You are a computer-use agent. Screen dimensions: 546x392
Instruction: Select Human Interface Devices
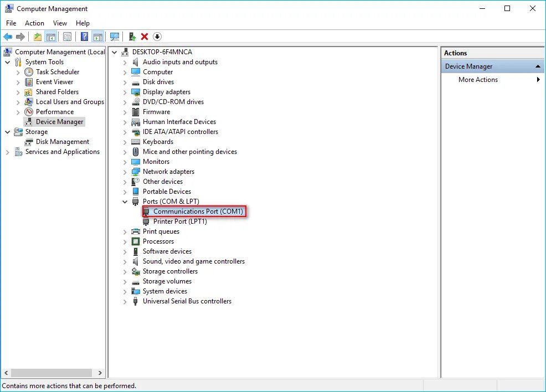pyautogui.click(x=179, y=122)
